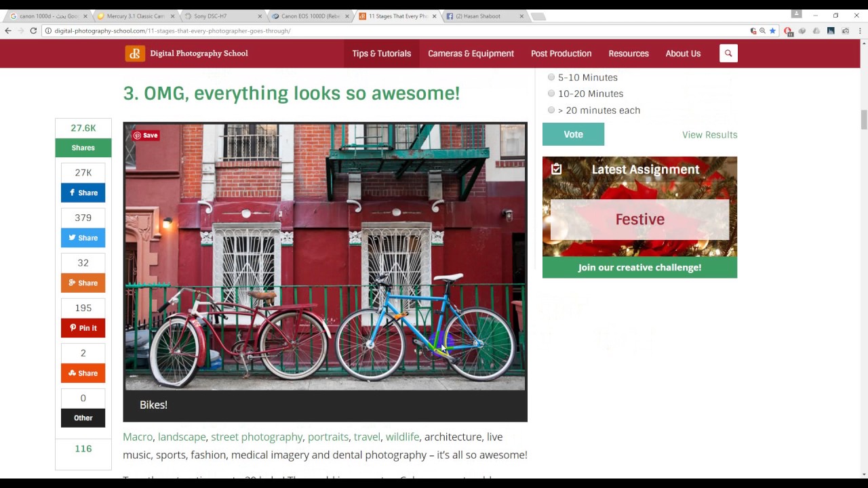868x488 pixels.
Task: Bookmark the page with the blue star icon
Action: [x=772, y=30]
